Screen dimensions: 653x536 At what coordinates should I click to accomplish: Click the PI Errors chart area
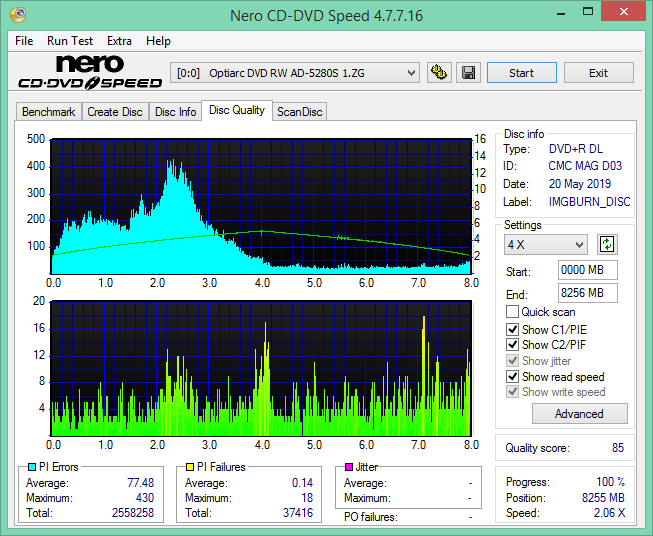[x=261, y=206]
